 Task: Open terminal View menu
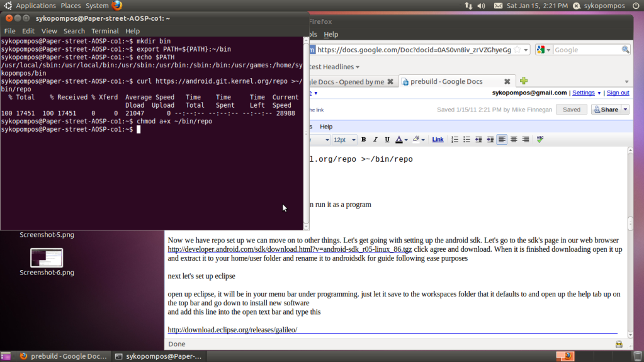(49, 31)
